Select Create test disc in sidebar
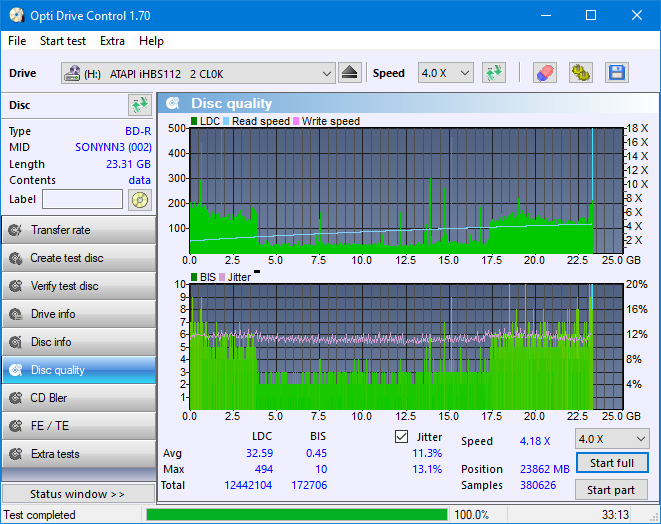Screen dimensions: 661x524 click(78, 258)
